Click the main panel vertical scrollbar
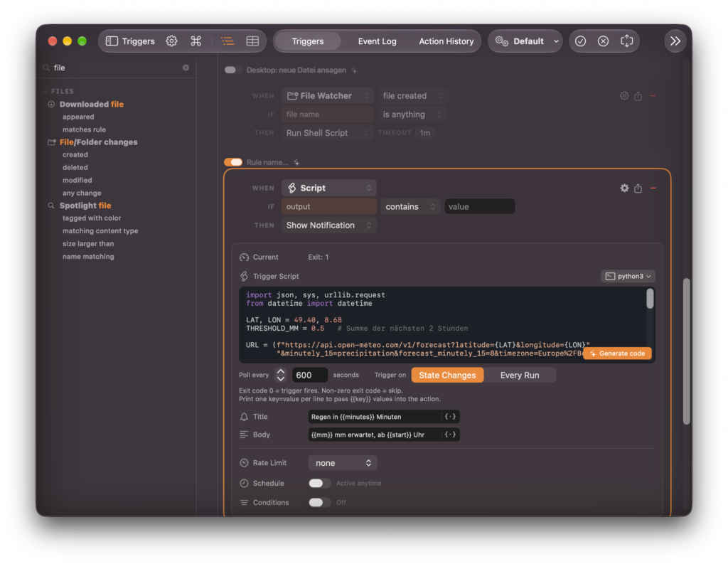The image size is (728, 564). [x=686, y=351]
